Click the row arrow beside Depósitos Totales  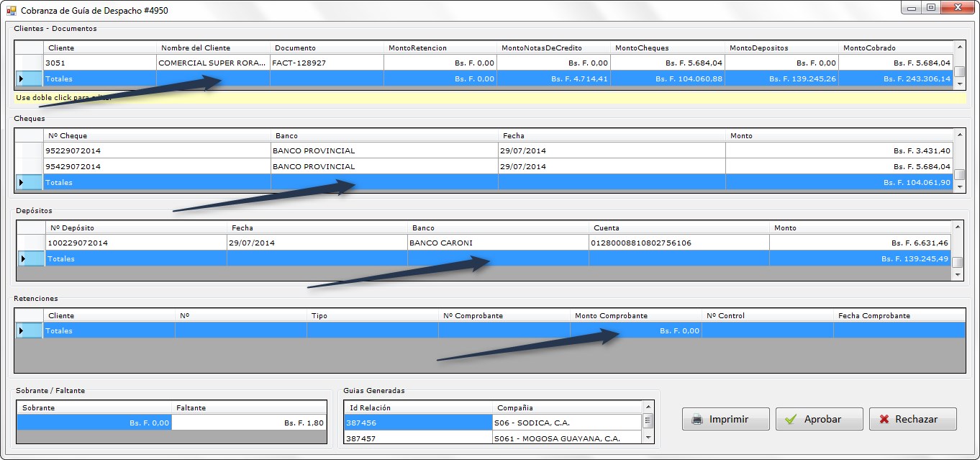pos(23,258)
